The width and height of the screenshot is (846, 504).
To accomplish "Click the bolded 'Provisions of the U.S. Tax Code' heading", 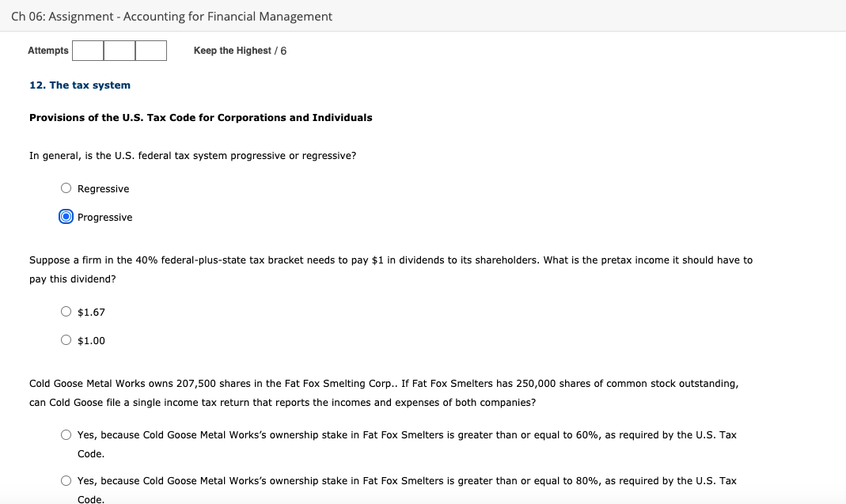I will coord(200,117).
